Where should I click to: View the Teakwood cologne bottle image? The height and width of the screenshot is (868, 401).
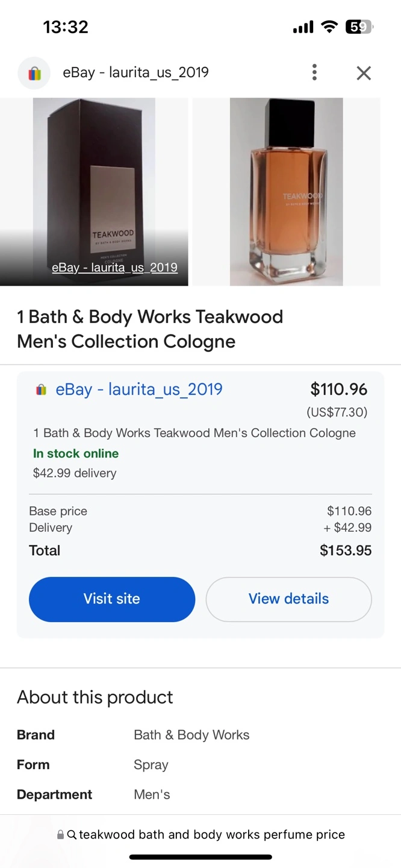click(286, 192)
